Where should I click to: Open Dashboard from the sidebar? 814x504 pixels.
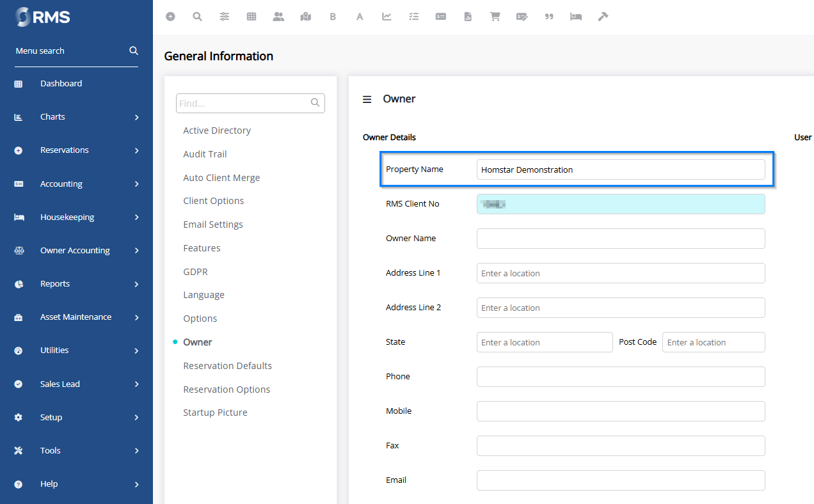click(x=61, y=84)
